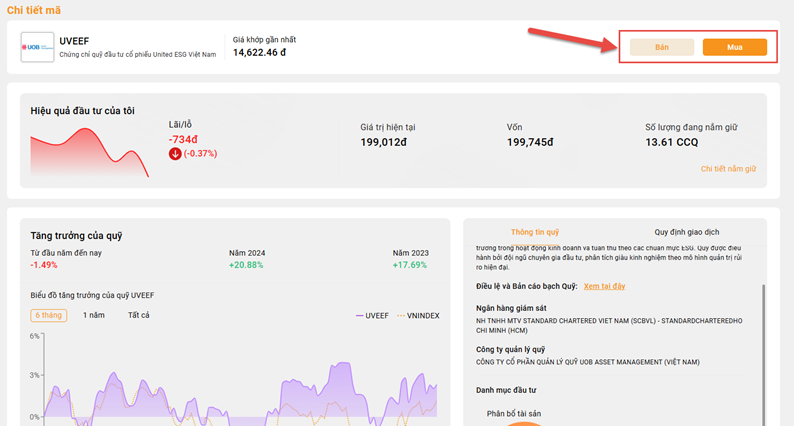Toggle the VNINDEX legend series
The height and width of the screenshot is (426, 794).
[x=418, y=316]
